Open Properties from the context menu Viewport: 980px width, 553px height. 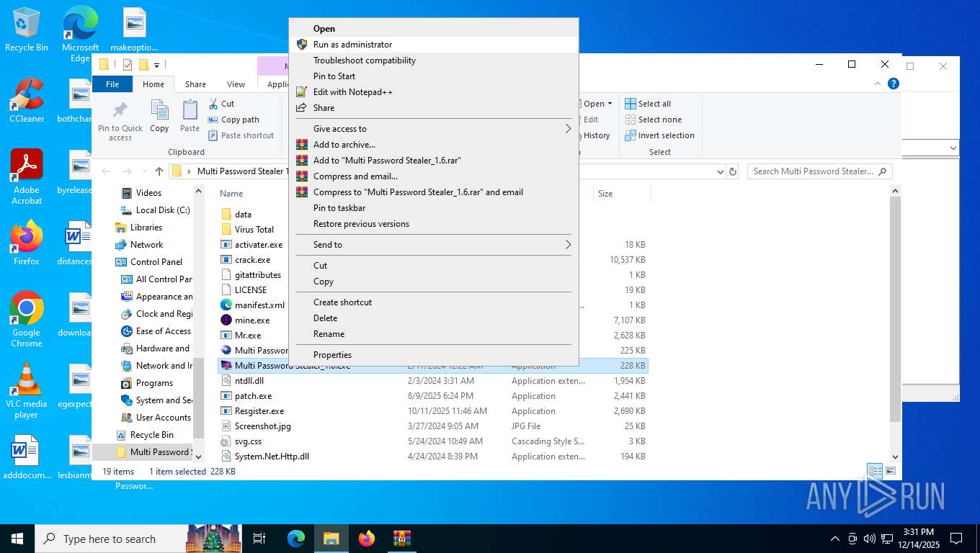[433, 355]
